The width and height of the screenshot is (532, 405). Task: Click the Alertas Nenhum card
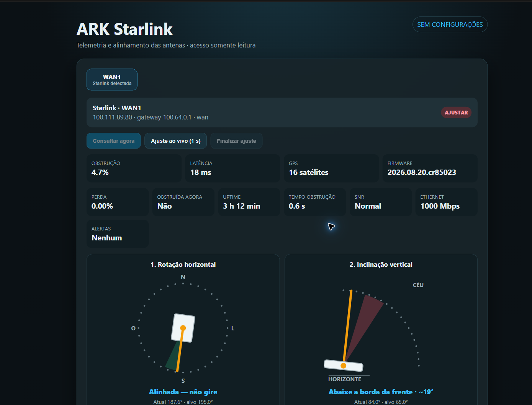[x=118, y=234]
